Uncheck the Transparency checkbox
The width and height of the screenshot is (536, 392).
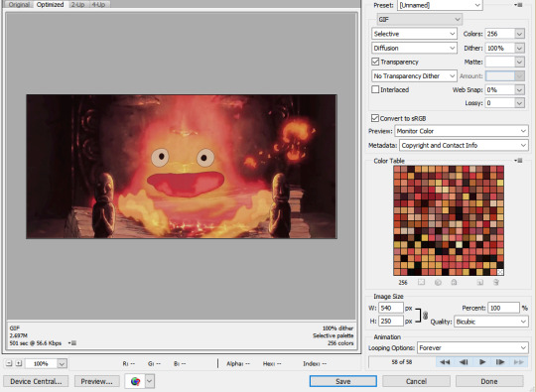375,62
